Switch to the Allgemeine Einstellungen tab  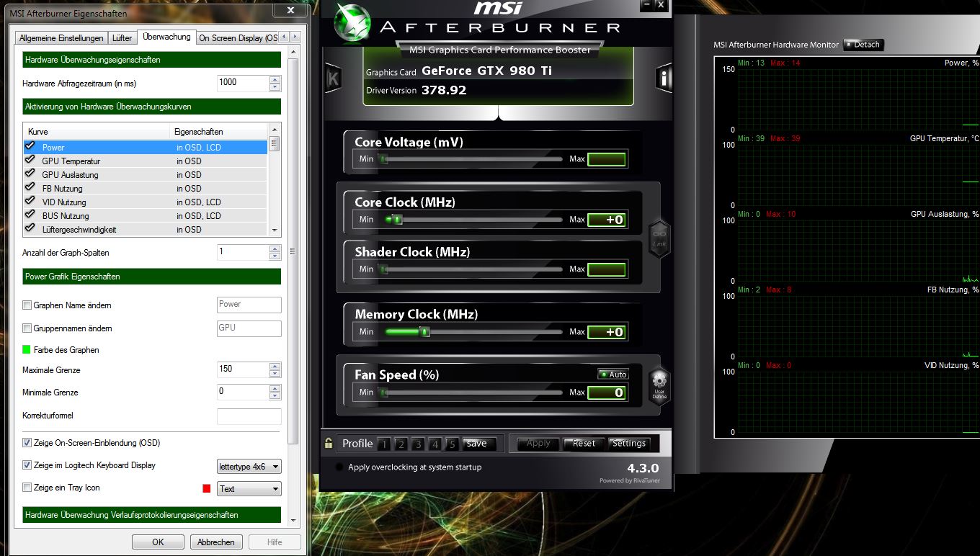(62, 38)
